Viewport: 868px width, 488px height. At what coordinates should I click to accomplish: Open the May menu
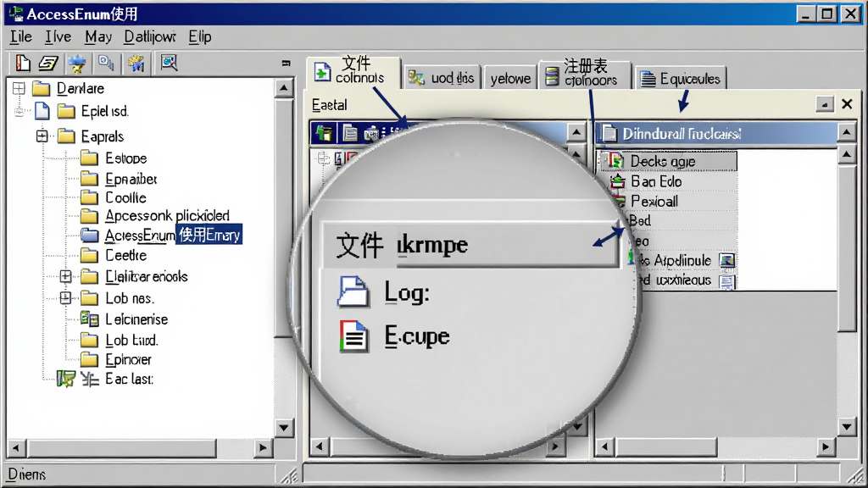click(x=98, y=37)
